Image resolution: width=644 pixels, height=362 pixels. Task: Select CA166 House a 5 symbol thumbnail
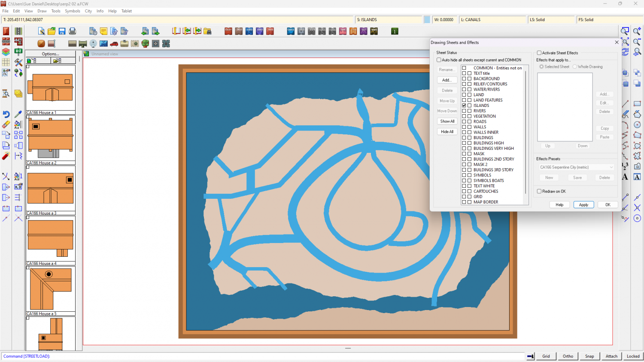coord(51,291)
